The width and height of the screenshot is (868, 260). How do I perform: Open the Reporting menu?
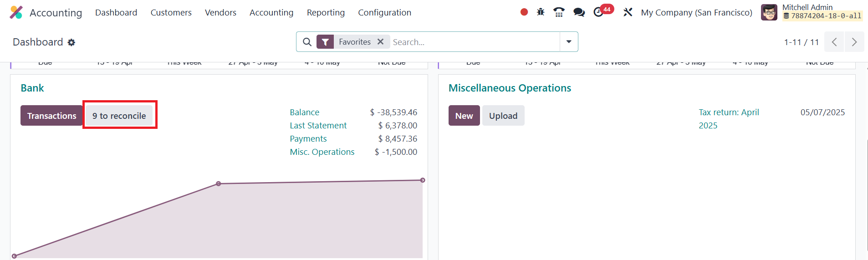coord(326,13)
